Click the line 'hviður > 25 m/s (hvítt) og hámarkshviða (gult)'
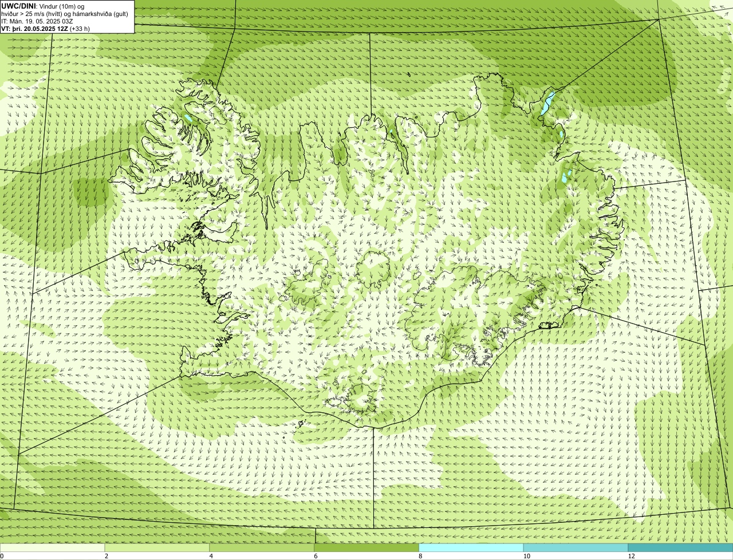The image size is (733, 560). coord(65,14)
